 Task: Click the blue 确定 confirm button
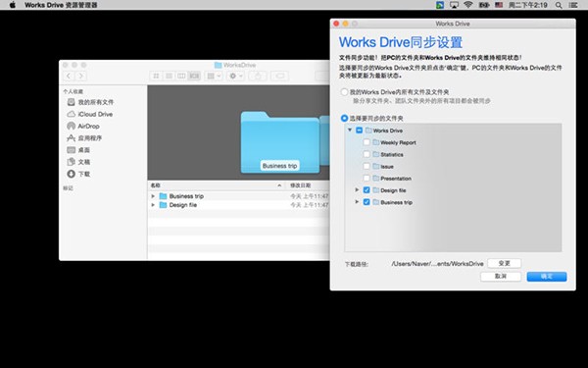coord(547,277)
